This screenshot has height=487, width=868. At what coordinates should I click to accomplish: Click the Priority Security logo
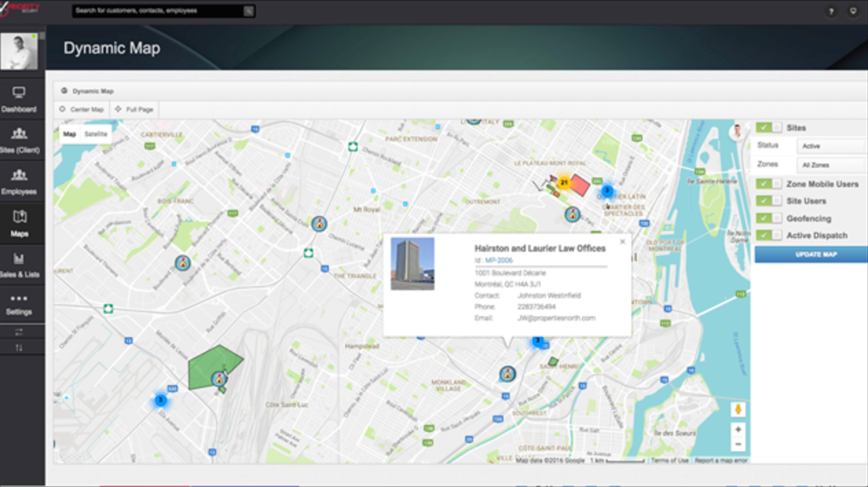click(x=20, y=8)
